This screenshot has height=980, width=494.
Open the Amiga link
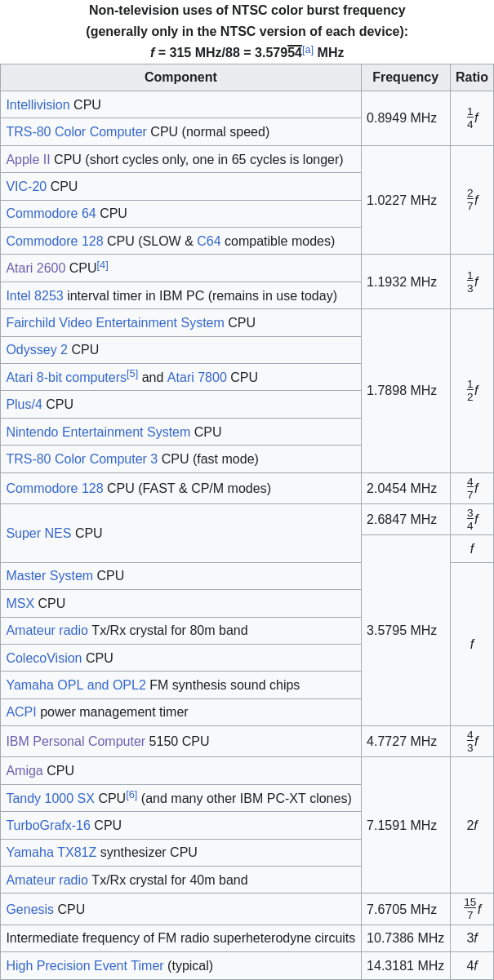click(x=24, y=770)
